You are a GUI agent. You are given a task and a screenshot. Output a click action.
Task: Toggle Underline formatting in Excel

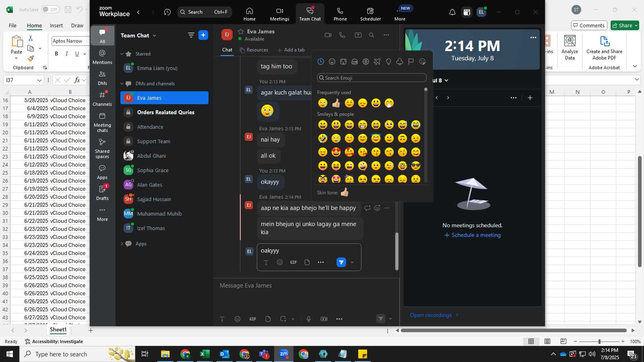[77, 53]
